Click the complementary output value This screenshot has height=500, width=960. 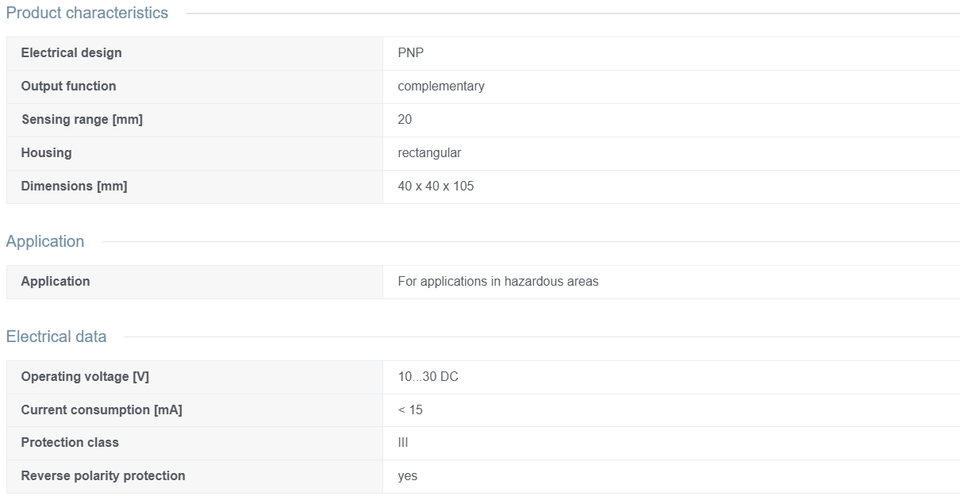tap(441, 86)
